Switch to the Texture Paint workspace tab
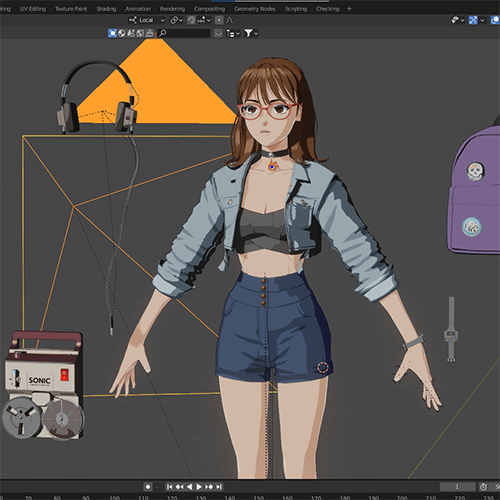Screen dimensions: 500x500 (71, 9)
